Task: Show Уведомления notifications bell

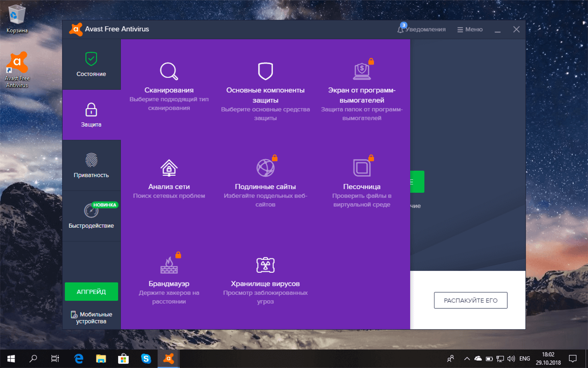Action: [x=421, y=29]
